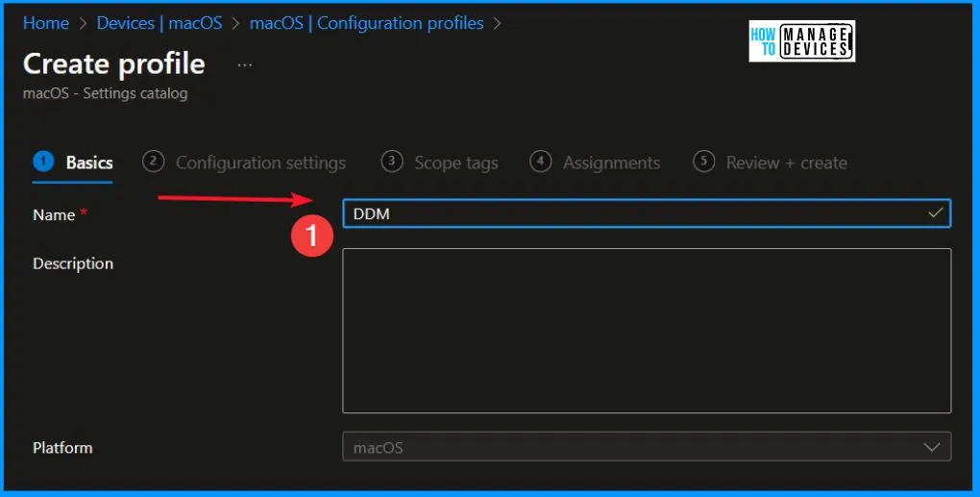Focus the Description text area
This screenshot has width=980, height=497.
[647, 330]
